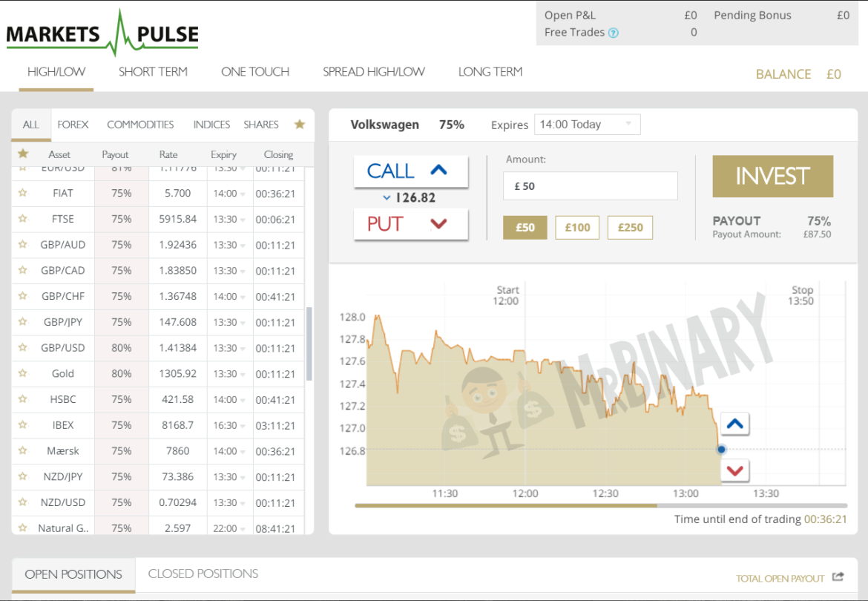Sort by the Expiry column header
The height and width of the screenshot is (601, 868).
(223, 154)
